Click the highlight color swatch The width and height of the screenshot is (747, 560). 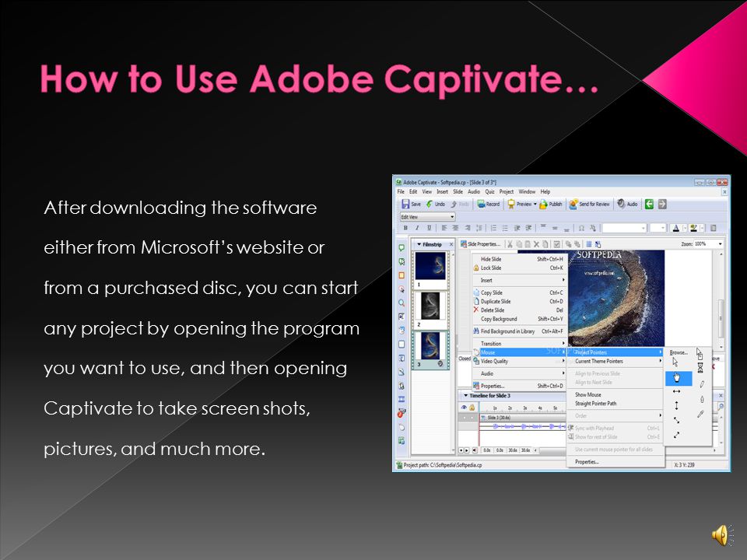tap(693, 228)
